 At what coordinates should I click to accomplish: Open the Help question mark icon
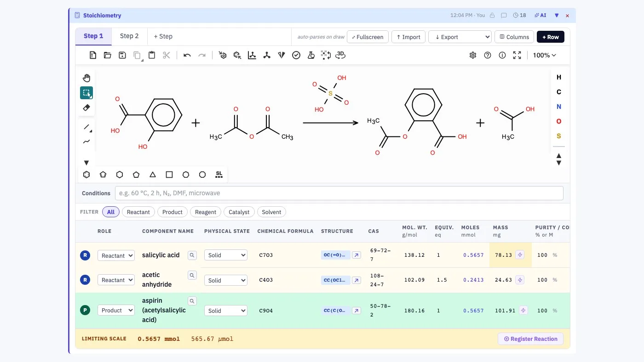pyautogui.click(x=488, y=55)
